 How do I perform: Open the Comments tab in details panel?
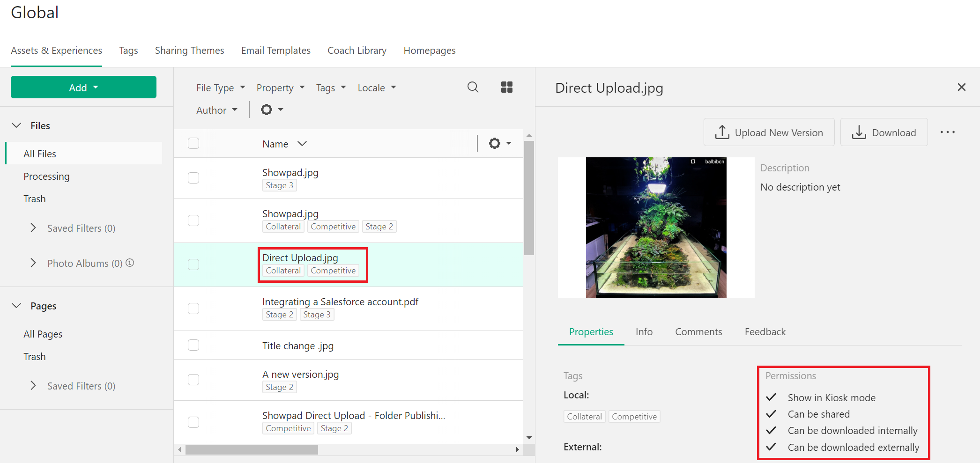tap(698, 332)
